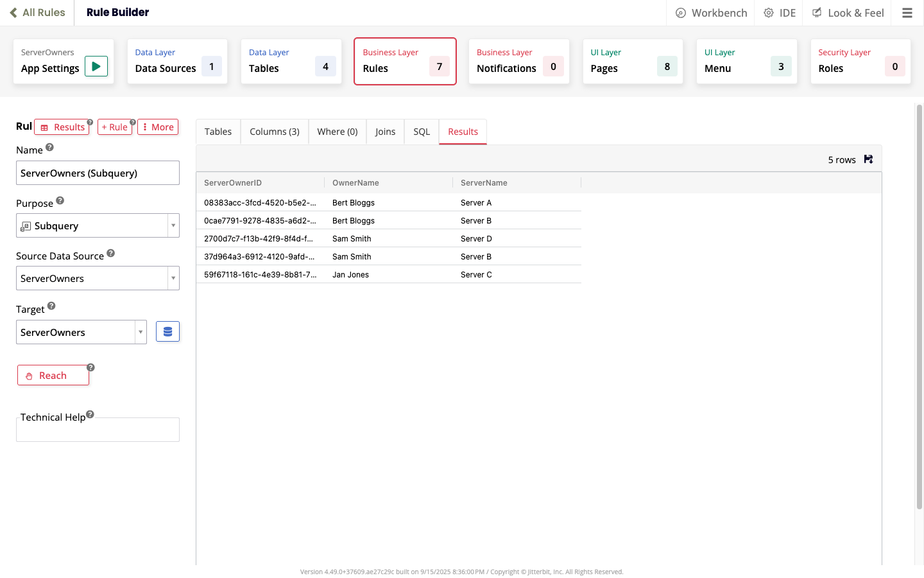
Task: Open the Purpose dropdown
Action: click(173, 225)
